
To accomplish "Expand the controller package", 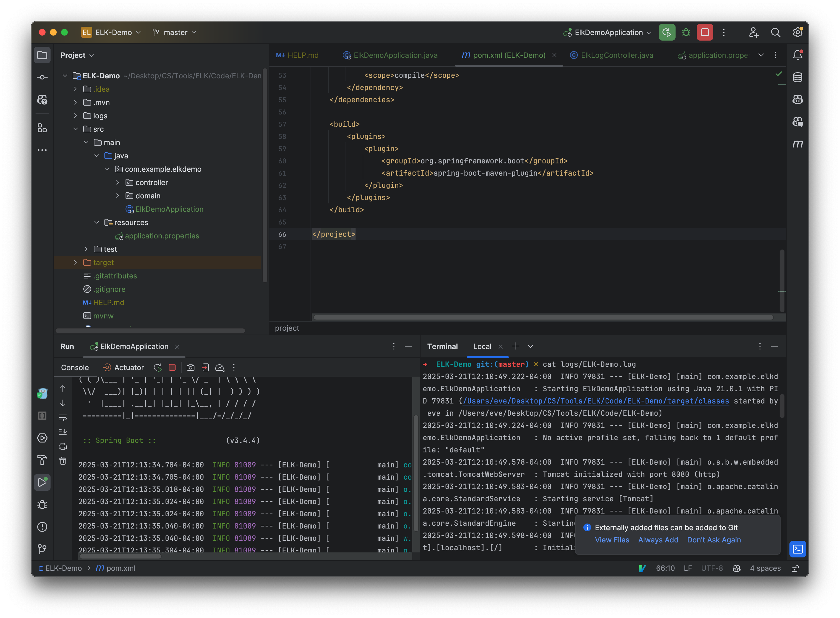I will click(x=118, y=182).
